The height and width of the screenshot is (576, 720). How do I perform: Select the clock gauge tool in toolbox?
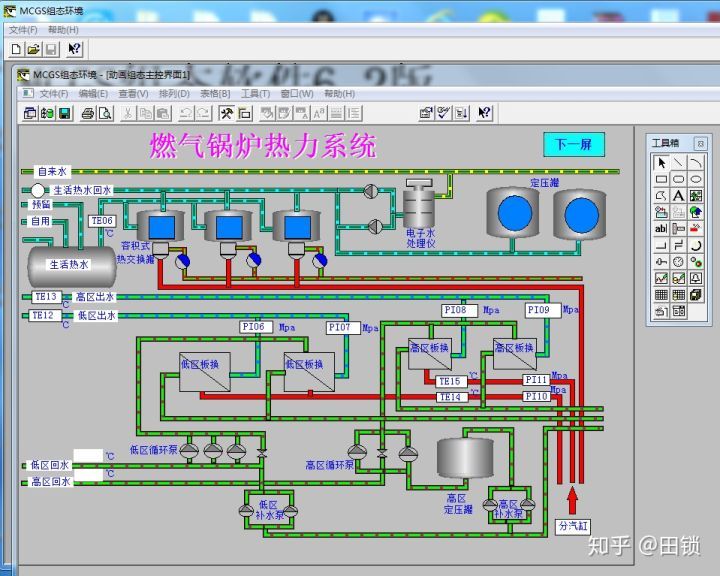coord(678,262)
